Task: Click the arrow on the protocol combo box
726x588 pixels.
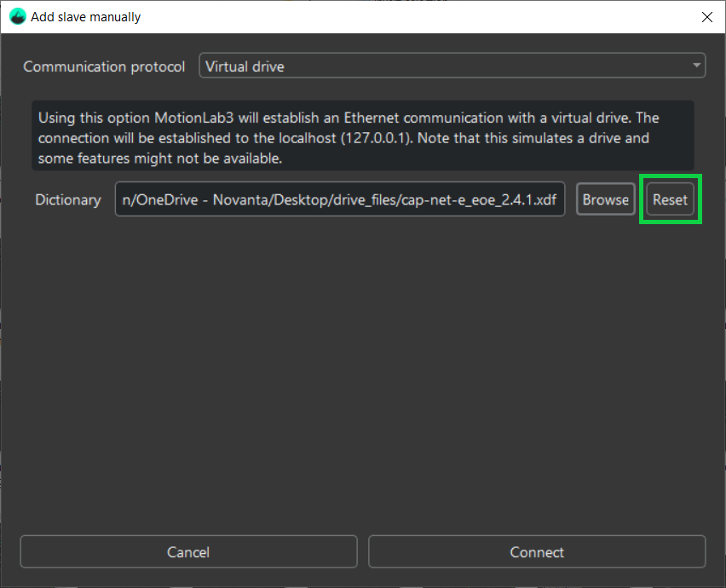Action: (x=696, y=66)
